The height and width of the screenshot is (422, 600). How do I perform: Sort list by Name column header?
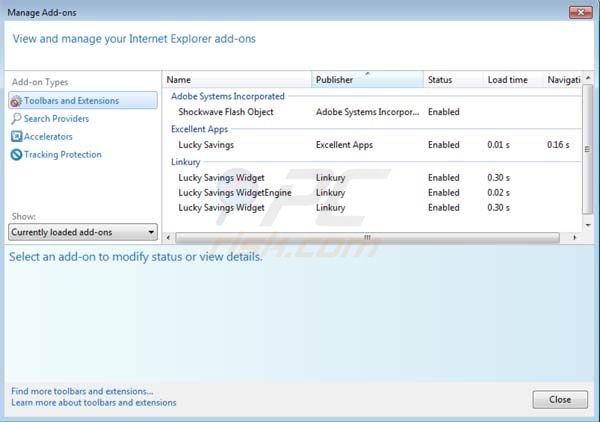click(237, 80)
